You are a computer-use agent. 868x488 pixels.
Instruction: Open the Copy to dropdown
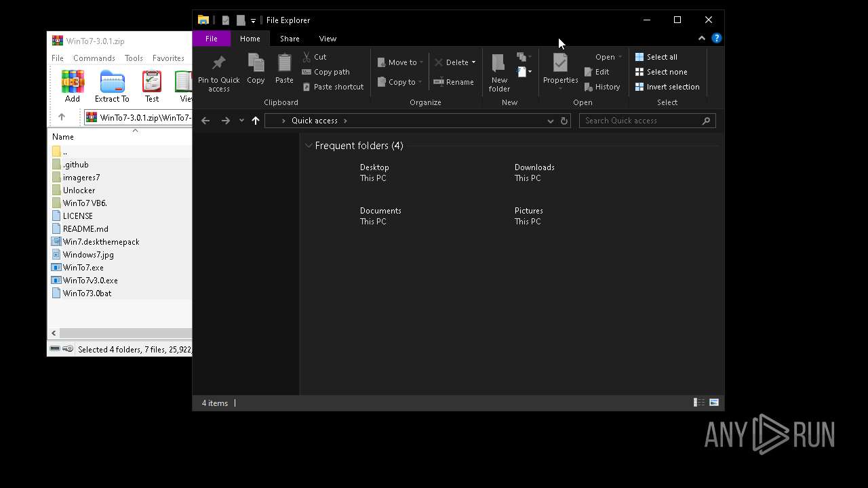pos(400,82)
